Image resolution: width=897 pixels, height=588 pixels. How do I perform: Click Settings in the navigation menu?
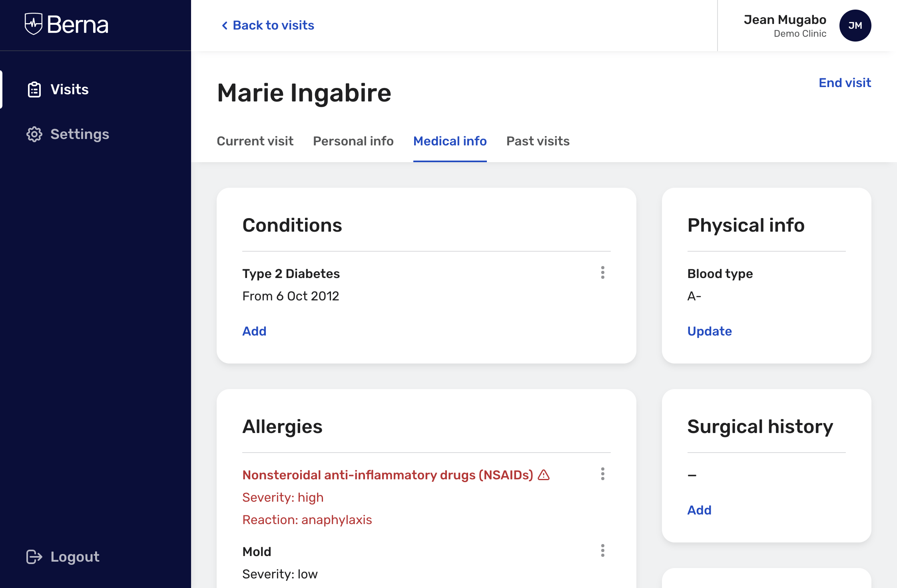click(80, 134)
